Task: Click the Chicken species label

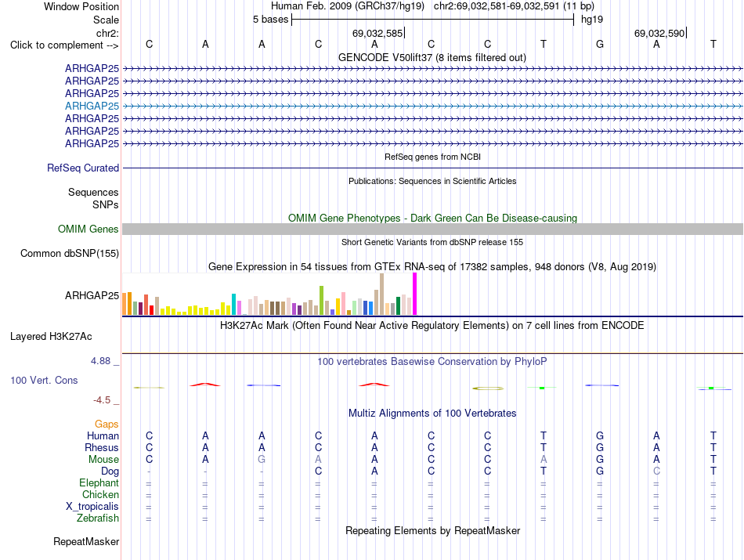Action: (100, 494)
